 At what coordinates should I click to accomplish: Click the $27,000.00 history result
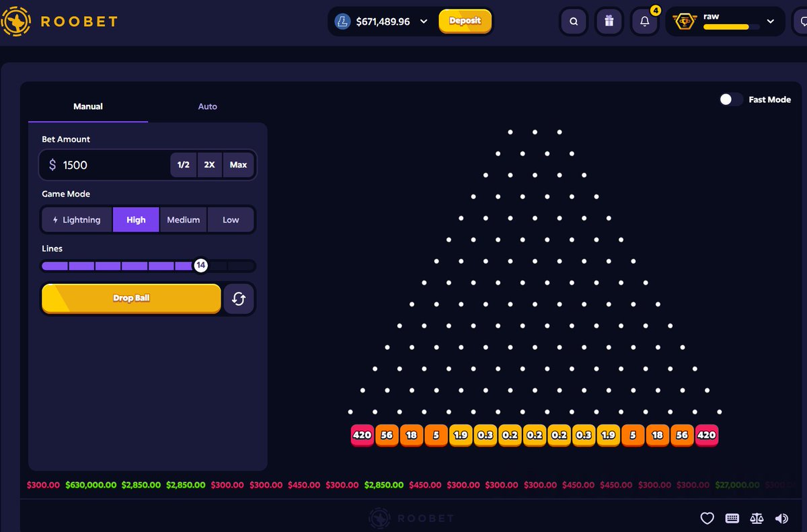pos(737,485)
